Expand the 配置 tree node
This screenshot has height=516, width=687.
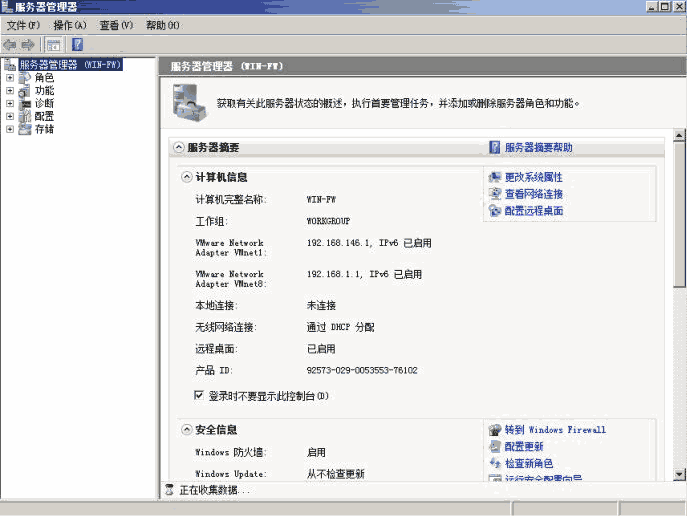click(x=10, y=117)
